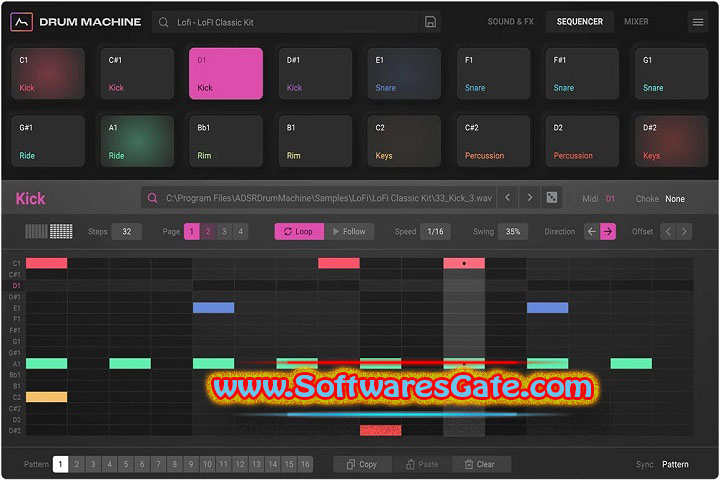The width and height of the screenshot is (720, 480).
Task: Toggle the highlighted C1 step with dot
Action: click(464, 263)
